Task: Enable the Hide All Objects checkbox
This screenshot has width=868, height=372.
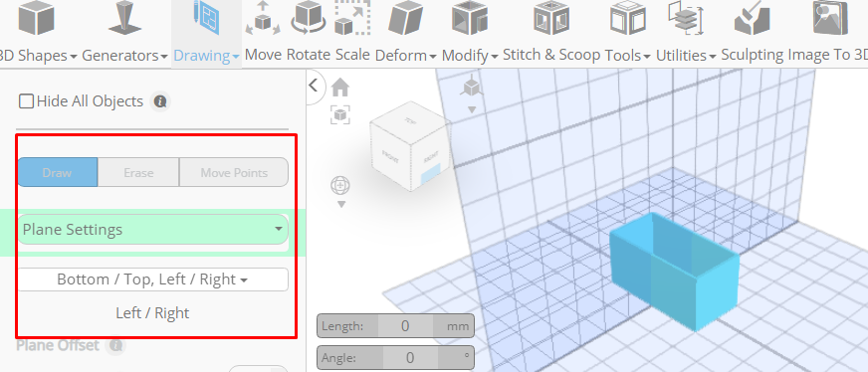Action: 26,101
